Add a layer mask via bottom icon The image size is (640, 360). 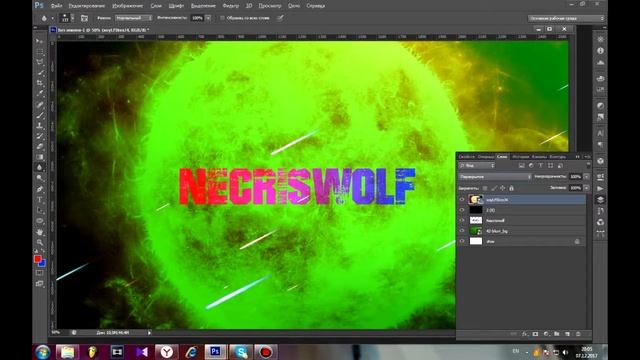pos(535,334)
